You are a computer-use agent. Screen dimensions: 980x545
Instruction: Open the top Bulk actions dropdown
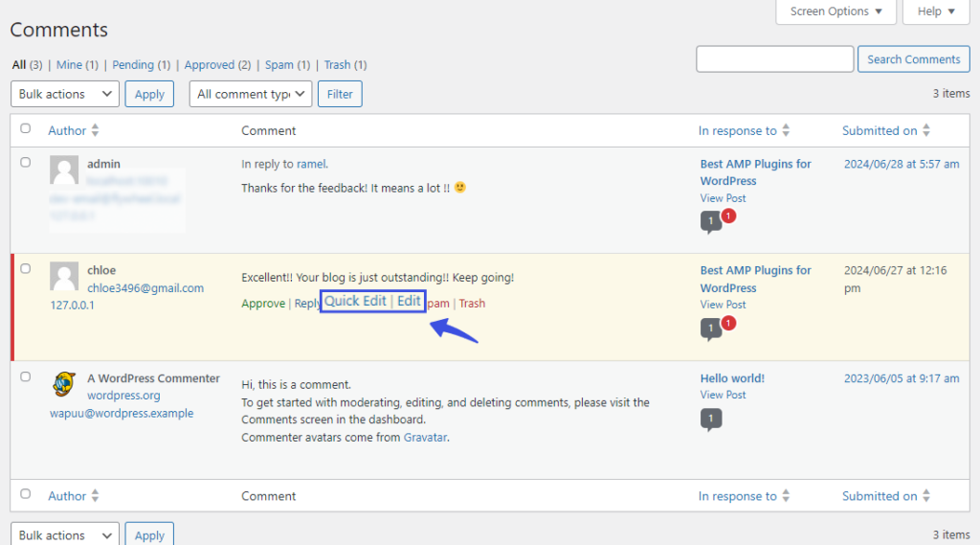point(65,94)
